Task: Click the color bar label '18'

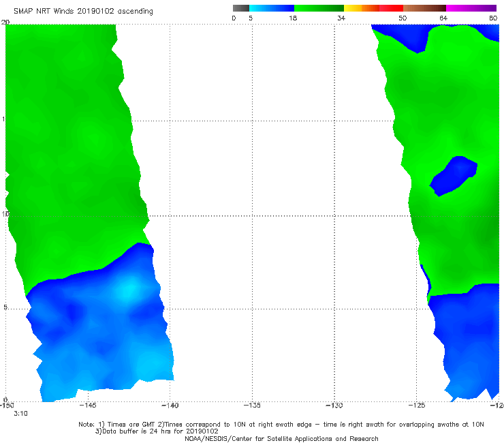Action: point(293,18)
